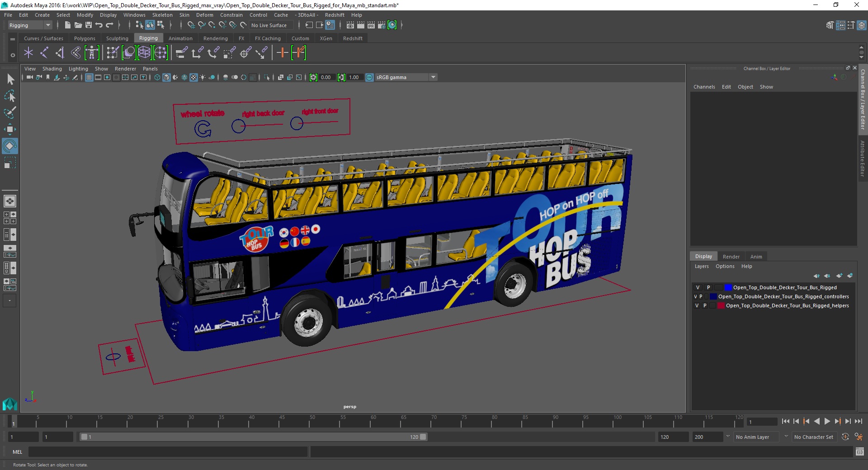The image size is (868, 470).
Task: Click No Live Surface field
Action: point(271,25)
